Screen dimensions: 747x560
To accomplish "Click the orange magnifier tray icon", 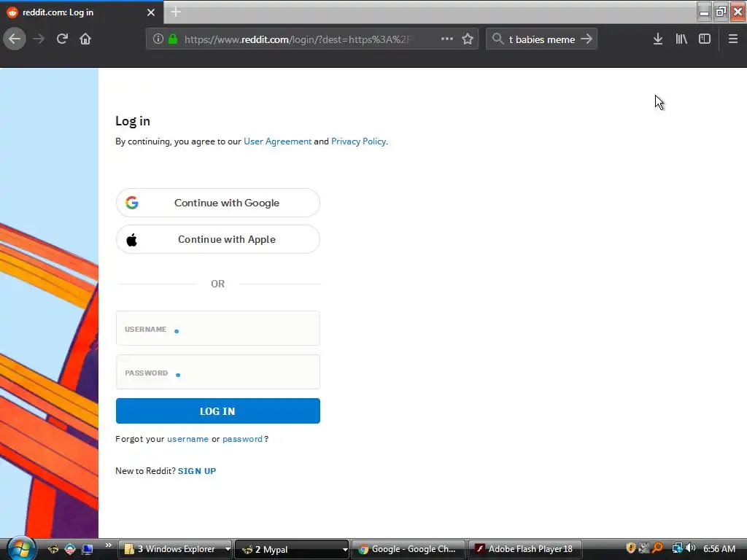I will [657, 548].
